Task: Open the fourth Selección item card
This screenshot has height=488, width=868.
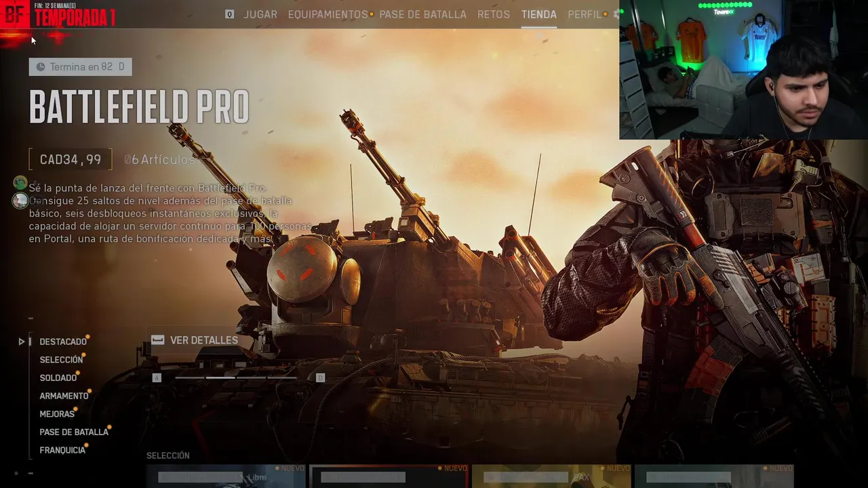Action: click(x=714, y=476)
